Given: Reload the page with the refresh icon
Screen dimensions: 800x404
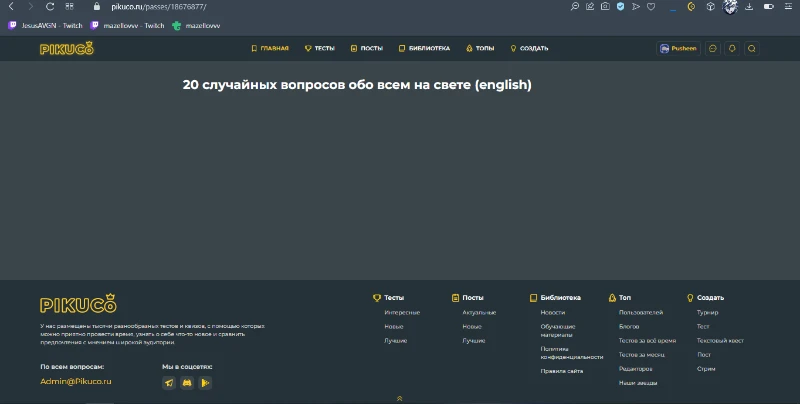Looking at the screenshot, I should [50, 7].
